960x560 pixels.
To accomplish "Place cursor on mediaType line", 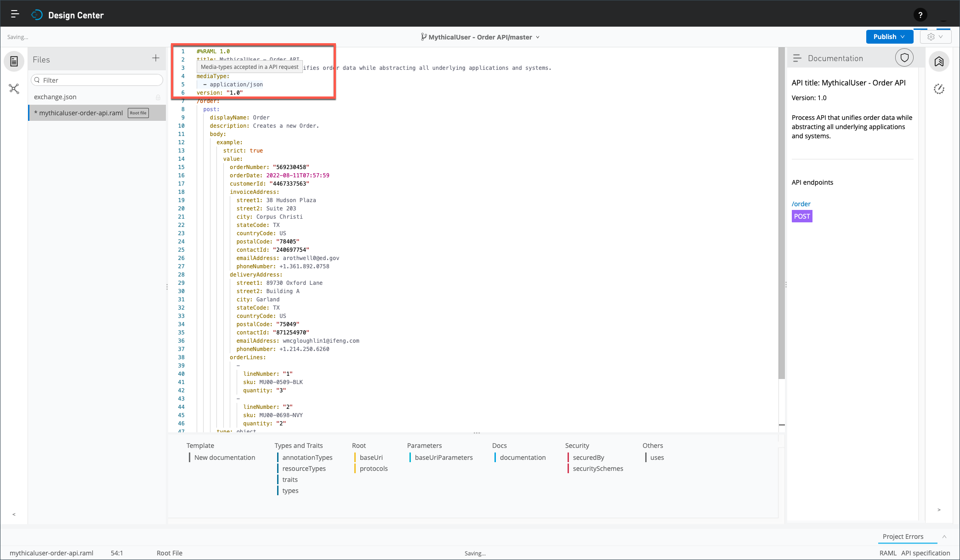I will (x=213, y=76).
